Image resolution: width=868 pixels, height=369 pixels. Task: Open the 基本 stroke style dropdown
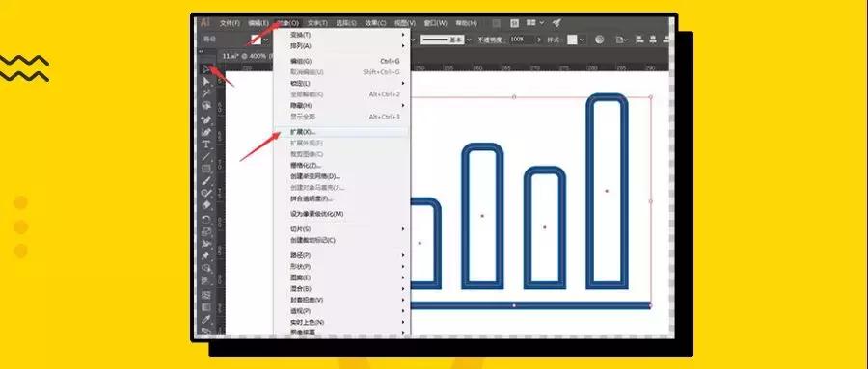click(x=469, y=40)
